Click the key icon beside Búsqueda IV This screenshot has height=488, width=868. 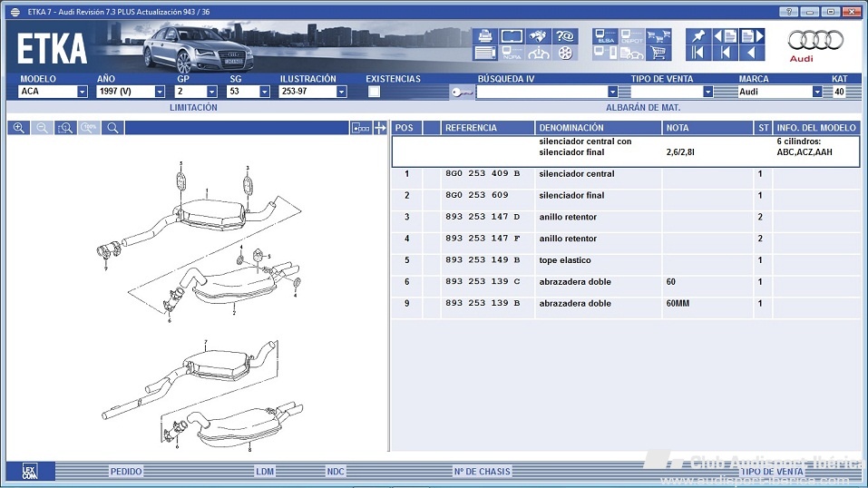pyautogui.click(x=462, y=92)
